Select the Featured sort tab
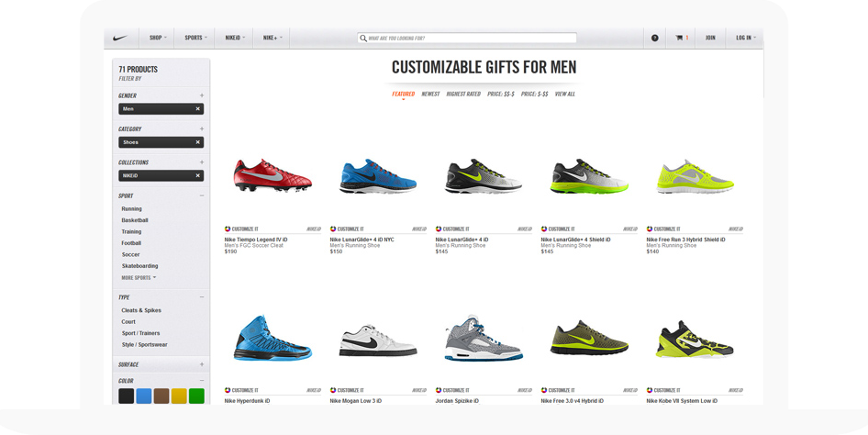The width and height of the screenshot is (868, 435). click(x=403, y=95)
